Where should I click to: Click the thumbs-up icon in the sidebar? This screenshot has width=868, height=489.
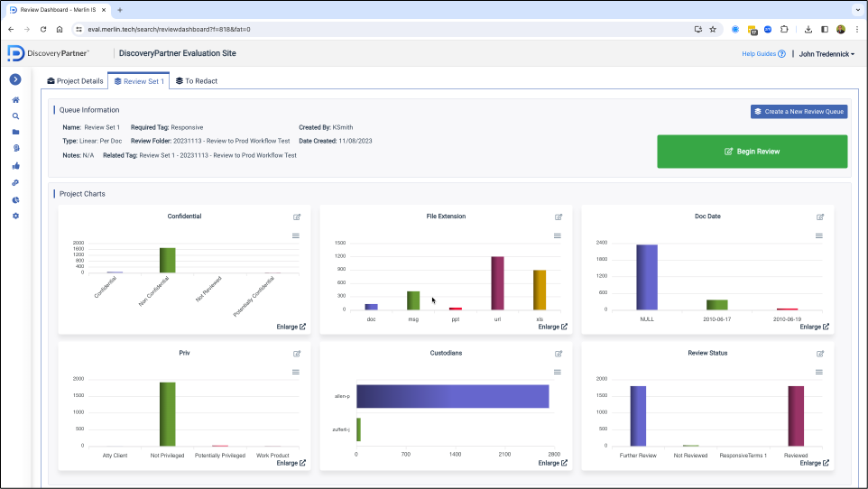coord(15,166)
